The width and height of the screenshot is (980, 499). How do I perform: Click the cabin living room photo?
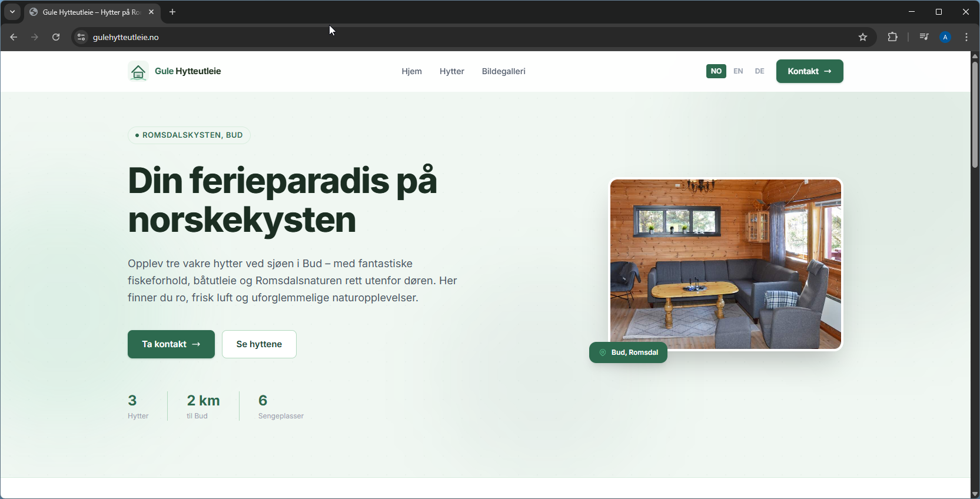[726, 264]
